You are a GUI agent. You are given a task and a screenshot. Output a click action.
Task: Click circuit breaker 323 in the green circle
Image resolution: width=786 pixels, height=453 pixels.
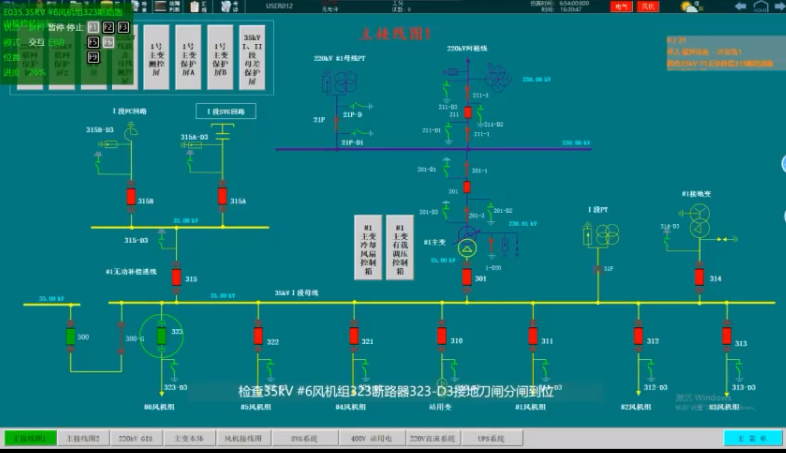click(x=161, y=335)
